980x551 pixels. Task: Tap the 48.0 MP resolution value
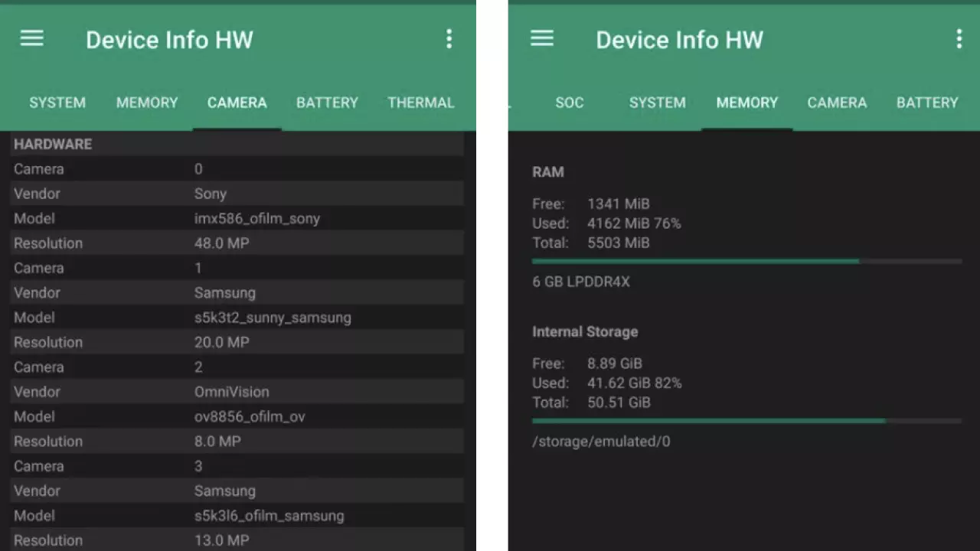221,243
